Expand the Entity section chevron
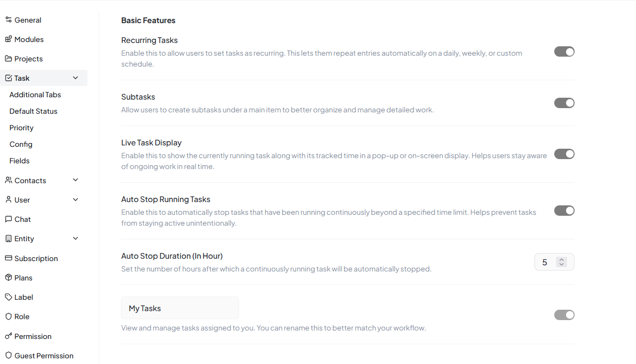 tap(76, 238)
